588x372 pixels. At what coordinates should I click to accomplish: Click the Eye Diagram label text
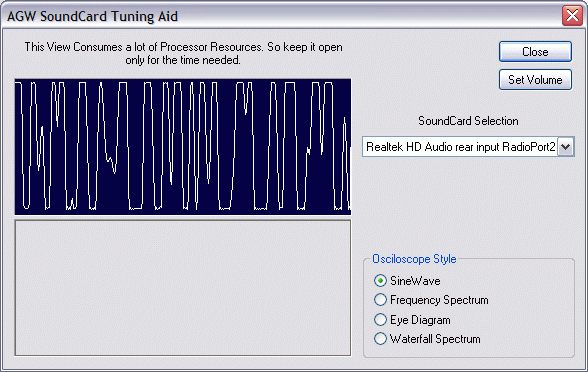(x=420, y=320)
